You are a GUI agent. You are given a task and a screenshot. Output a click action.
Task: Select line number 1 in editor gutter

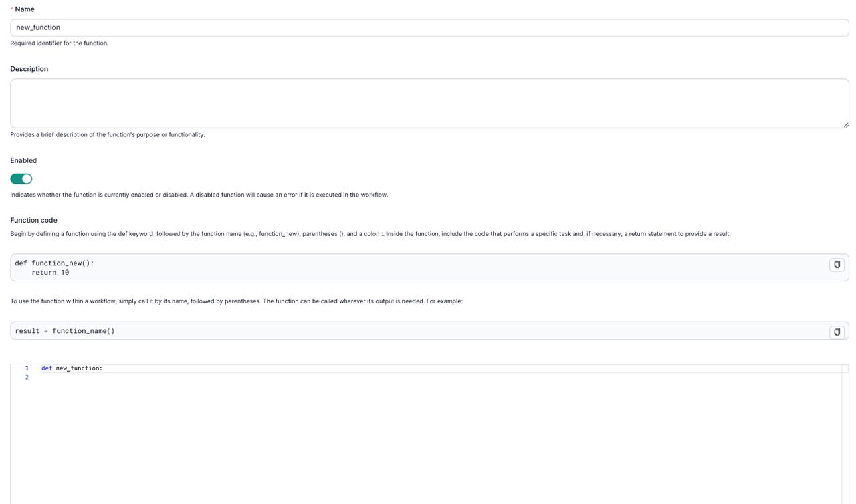[27, 368]
